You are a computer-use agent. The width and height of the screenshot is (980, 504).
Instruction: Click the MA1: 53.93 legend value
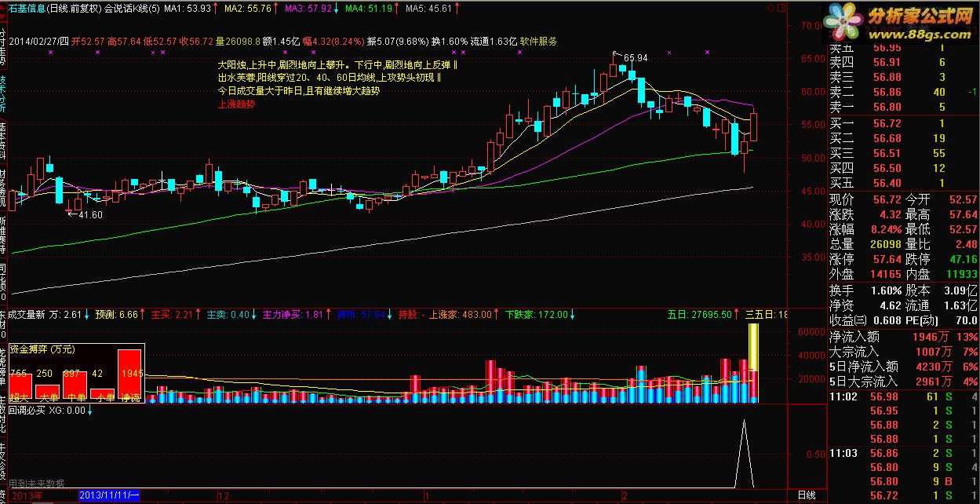pos(188,8)
